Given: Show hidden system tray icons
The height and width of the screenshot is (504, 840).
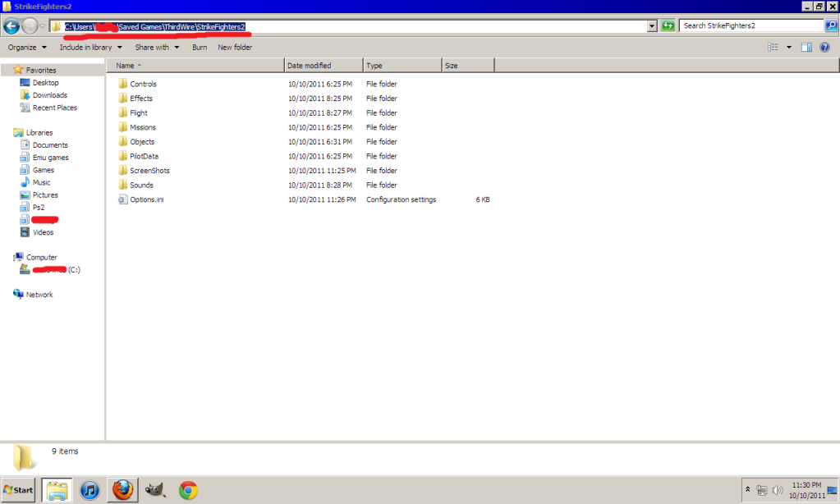Looking at the screenshot, I should 748,489.
